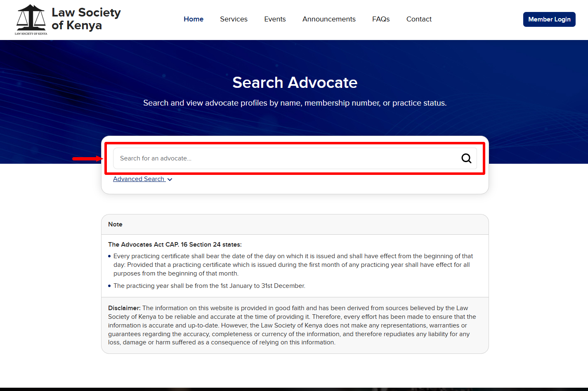
Task: Expand the Advanced Search chevron arrow
Action: [170, 179]
